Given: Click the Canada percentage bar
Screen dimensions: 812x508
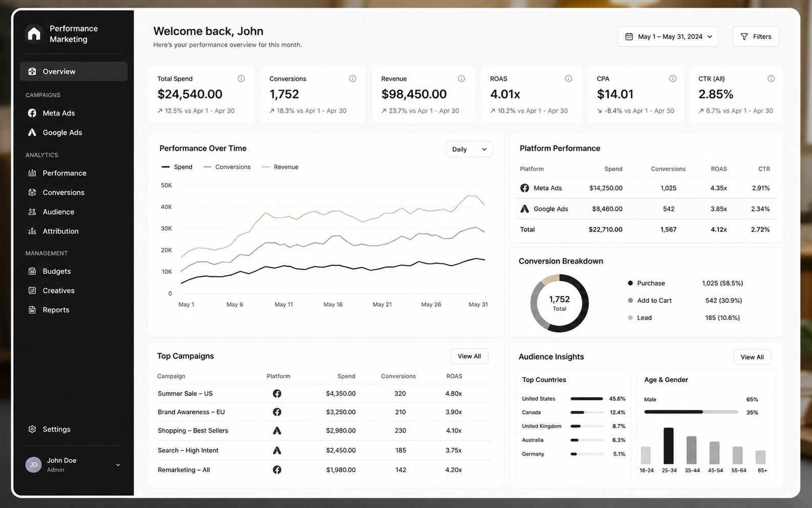Looking at the screenshot, I should tap(587, 412).
